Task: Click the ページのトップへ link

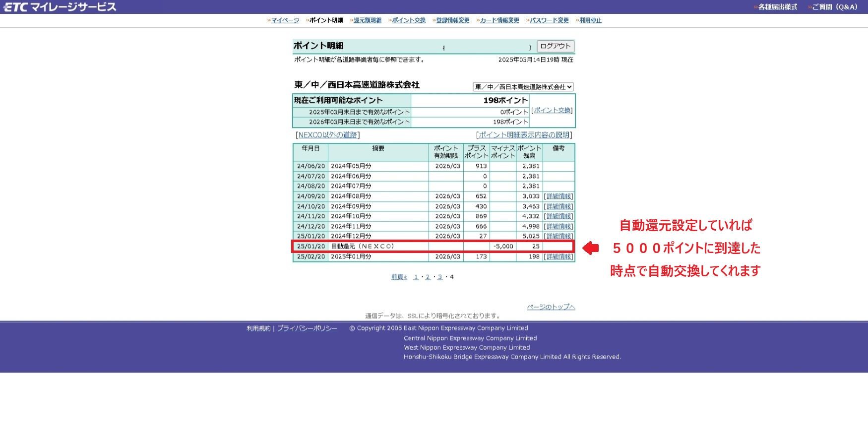Action: (x=551, y=307)
